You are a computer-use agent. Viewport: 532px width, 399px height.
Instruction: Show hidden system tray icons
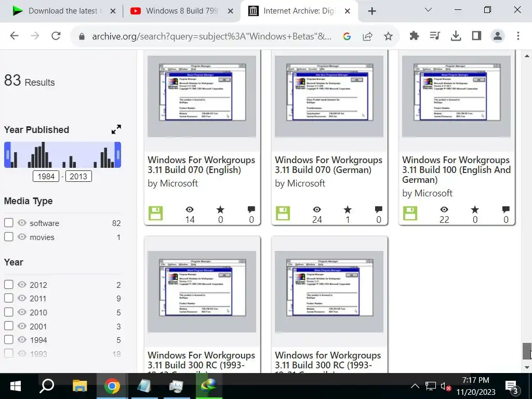[x=415, y=386]
